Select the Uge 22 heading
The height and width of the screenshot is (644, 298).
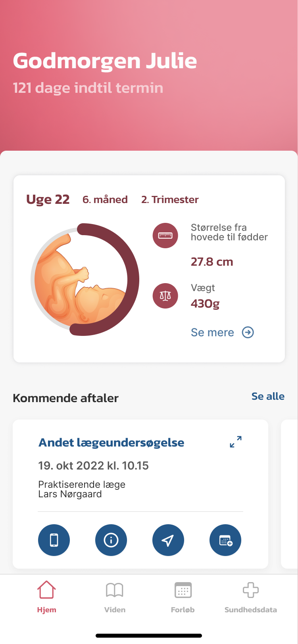(48, 199)
